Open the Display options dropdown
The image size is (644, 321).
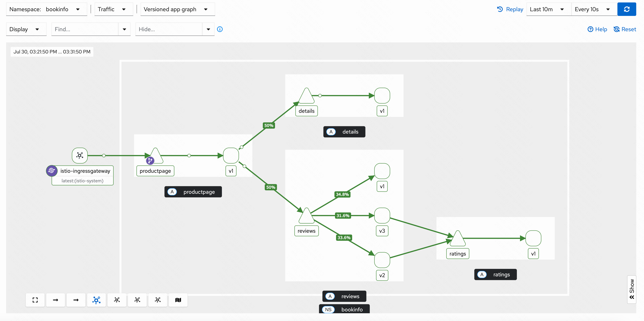[x=26, y=29]
